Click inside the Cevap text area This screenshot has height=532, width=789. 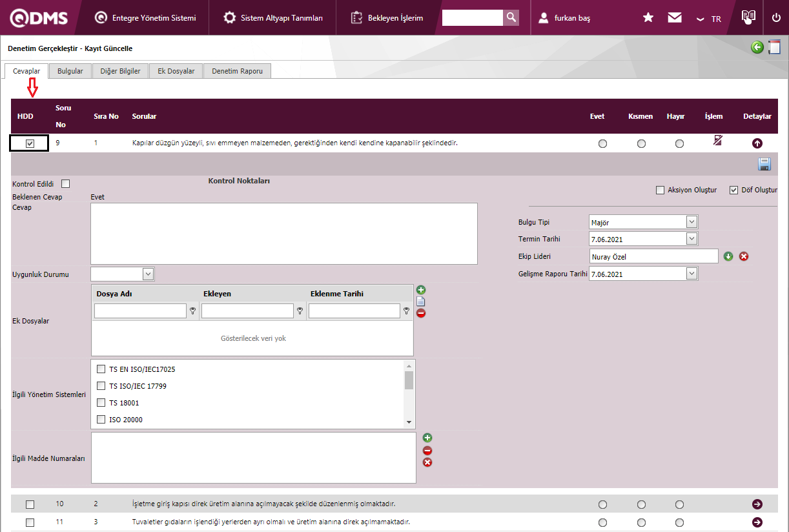coord(283,233)
